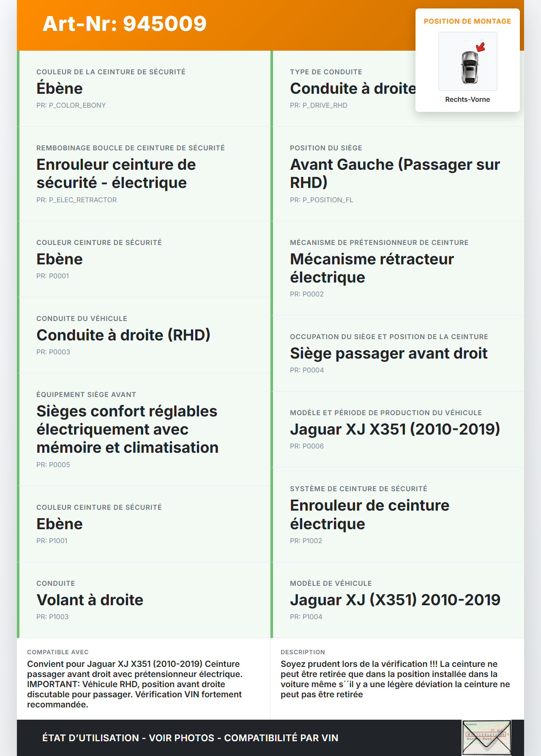Screen dimensions: 541x756
Task: Click the PR: P0001 code
Action: 53,276
